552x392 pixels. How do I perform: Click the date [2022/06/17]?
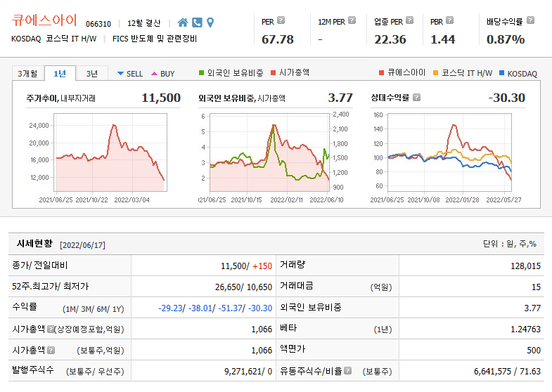(83, 245)
